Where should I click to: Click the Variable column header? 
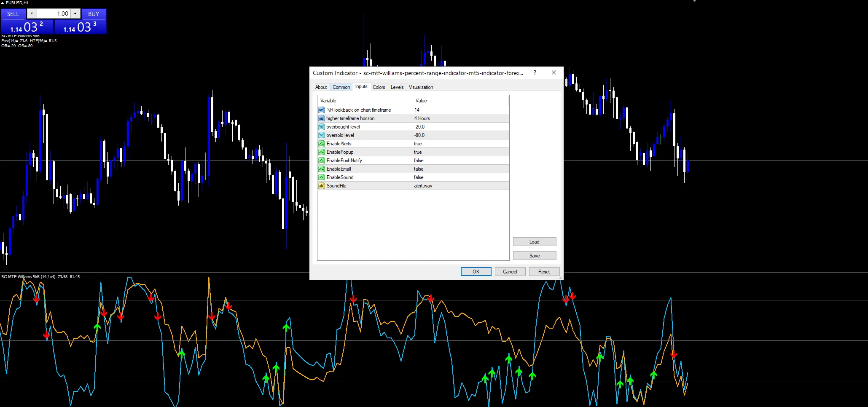pyautogui.click(x=365, y=101)
